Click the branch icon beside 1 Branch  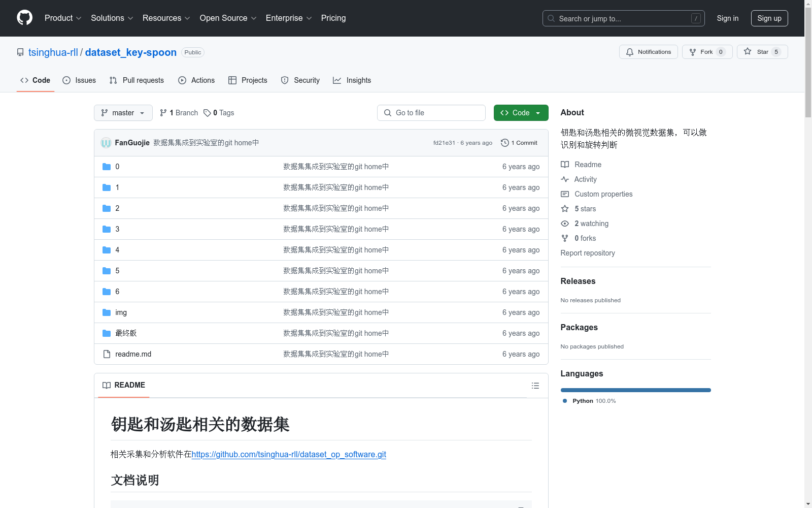[x=163, y=113]
